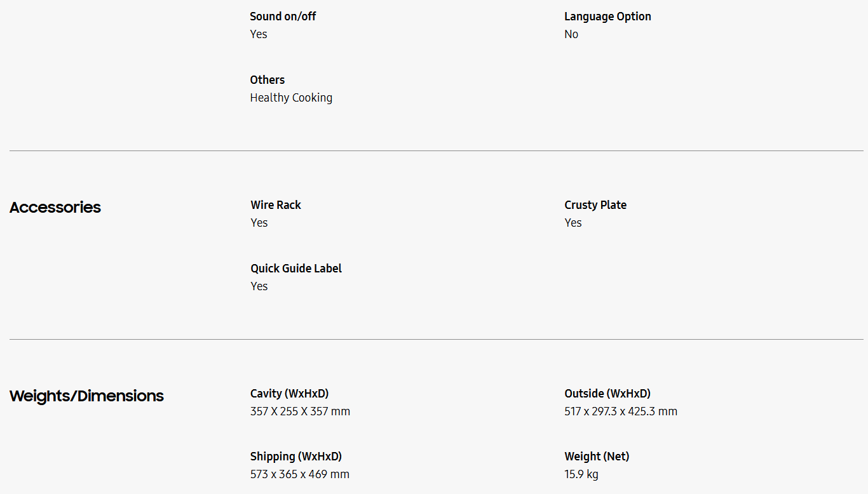Image resolution: width=868 pixels, height=494 pixels.
Task: Click the 15.9 kg net weight value
Action: click(x=581, y=474)
